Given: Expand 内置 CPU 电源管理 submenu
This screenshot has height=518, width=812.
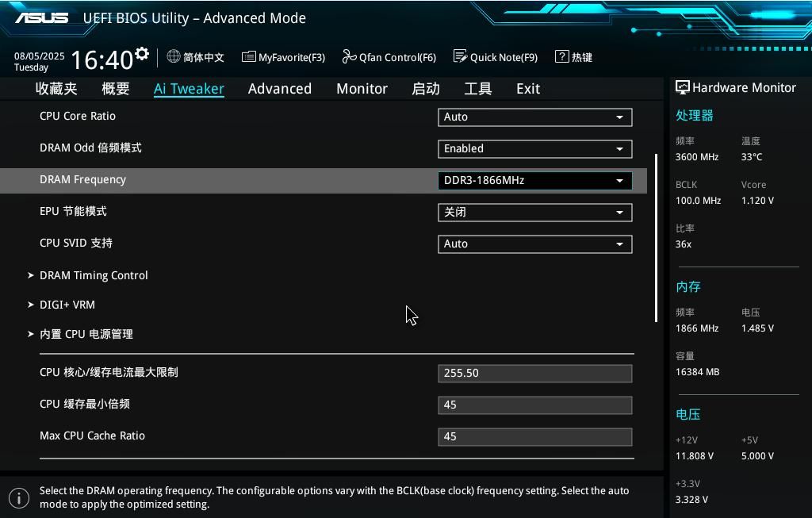Looking at the screenshot, I should tap(86, 334).
